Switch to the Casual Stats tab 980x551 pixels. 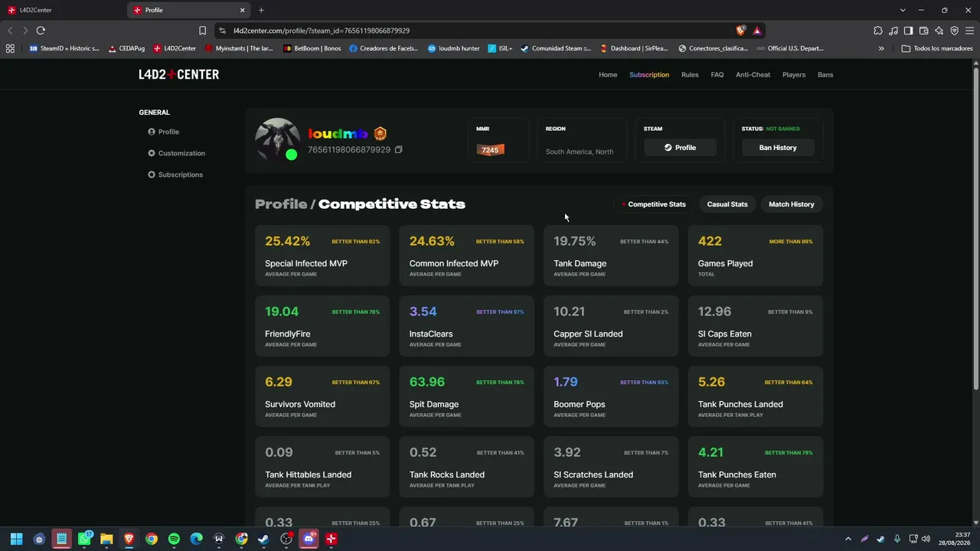727,204
